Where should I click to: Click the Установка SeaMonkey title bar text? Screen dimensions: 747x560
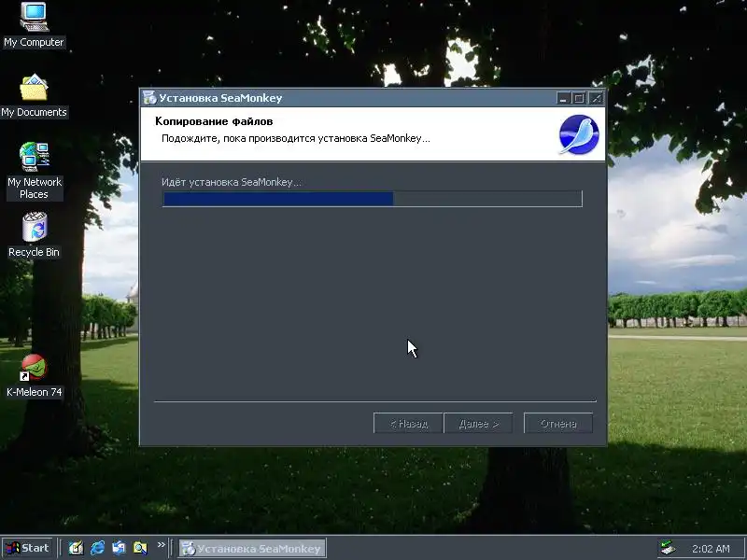[220, 98]
